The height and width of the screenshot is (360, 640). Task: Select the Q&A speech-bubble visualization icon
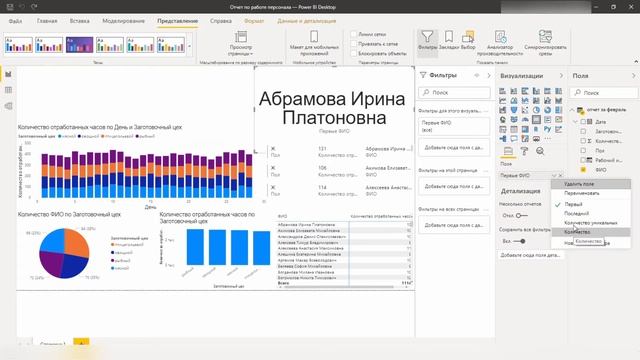pos(514,139)
